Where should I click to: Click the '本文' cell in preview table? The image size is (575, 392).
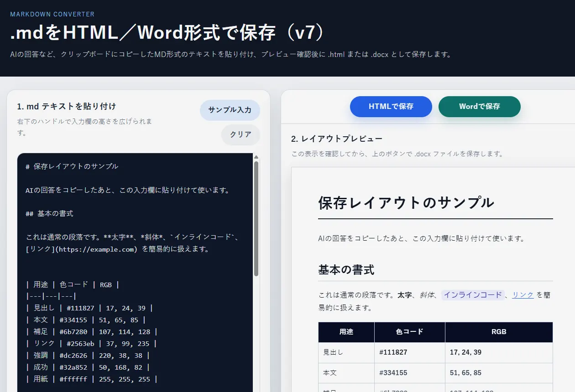point(346,373)
